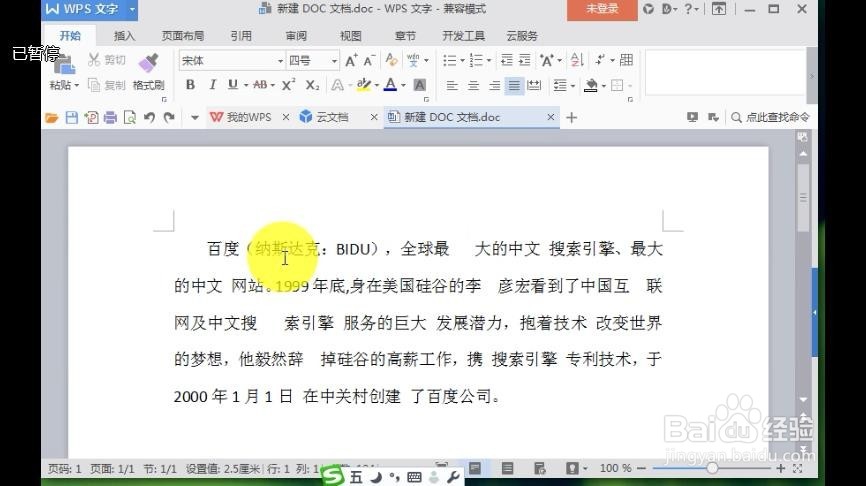
Task: Expand the font color dropdown arrow
Action: (403, 85)
